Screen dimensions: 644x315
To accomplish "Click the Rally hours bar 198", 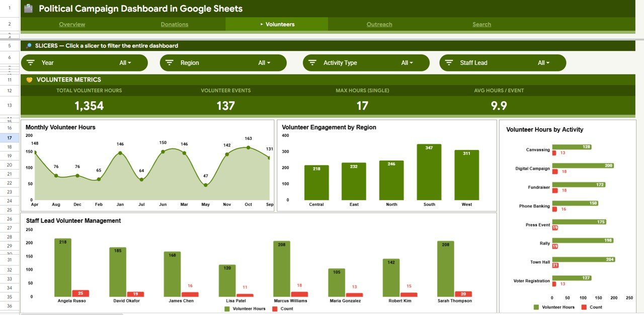I will (x=583, y=241).
